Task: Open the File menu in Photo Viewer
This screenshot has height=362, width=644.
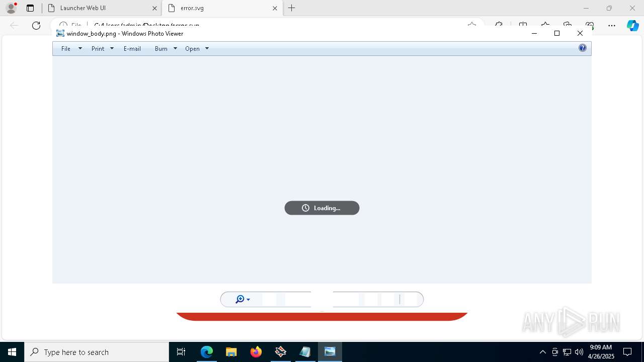Action: (x=66, y=49)
